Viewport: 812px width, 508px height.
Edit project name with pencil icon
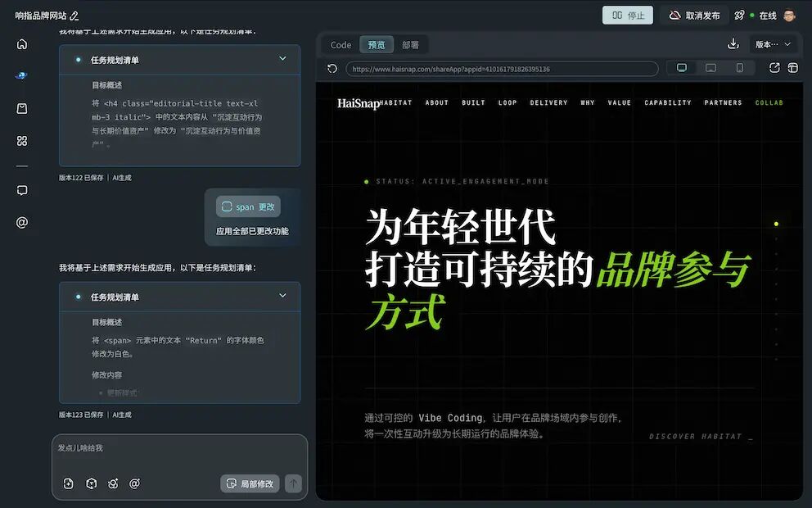(x=74, y=16)
